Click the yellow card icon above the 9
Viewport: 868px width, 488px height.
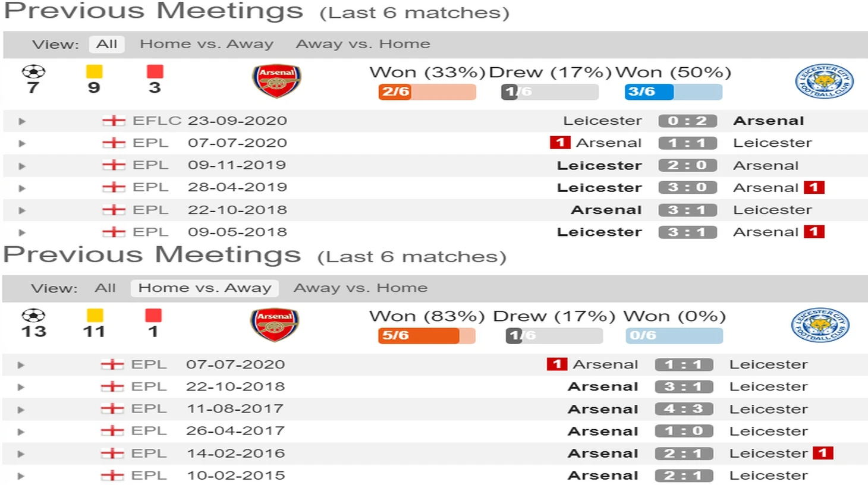(x=94, y=71)
